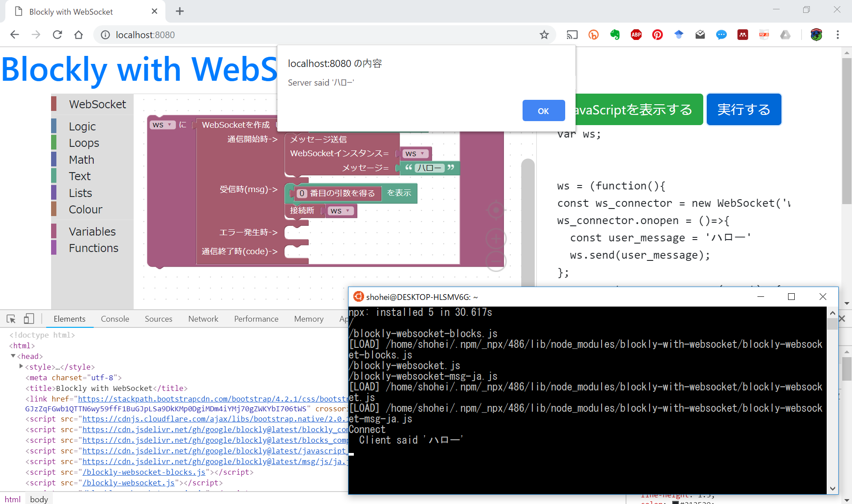Switch to the DevTools Console tab
Image resolution: width=852 pixels, height=504 pixels.
(x=115, y=319)
